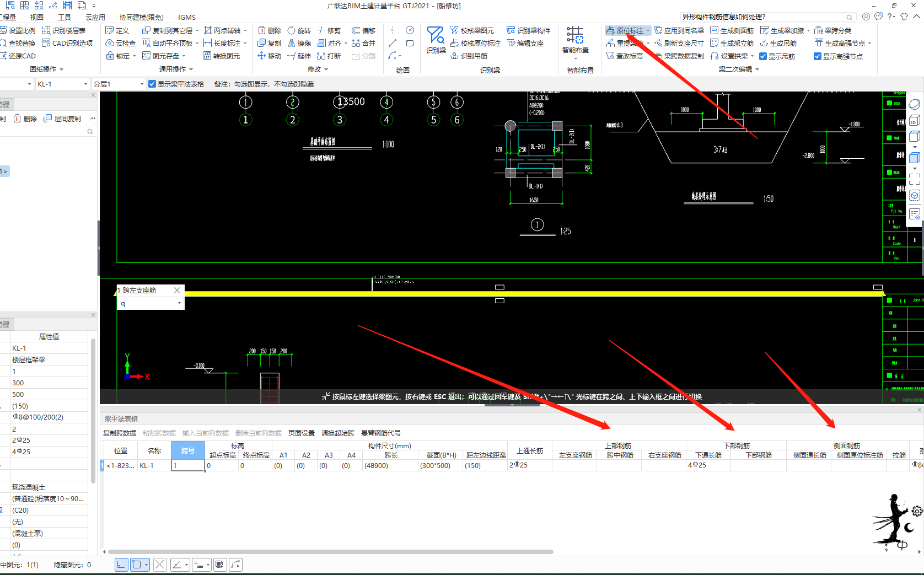Click the 查改标高 tool
The image size is (924, 575).
[625, 56]
